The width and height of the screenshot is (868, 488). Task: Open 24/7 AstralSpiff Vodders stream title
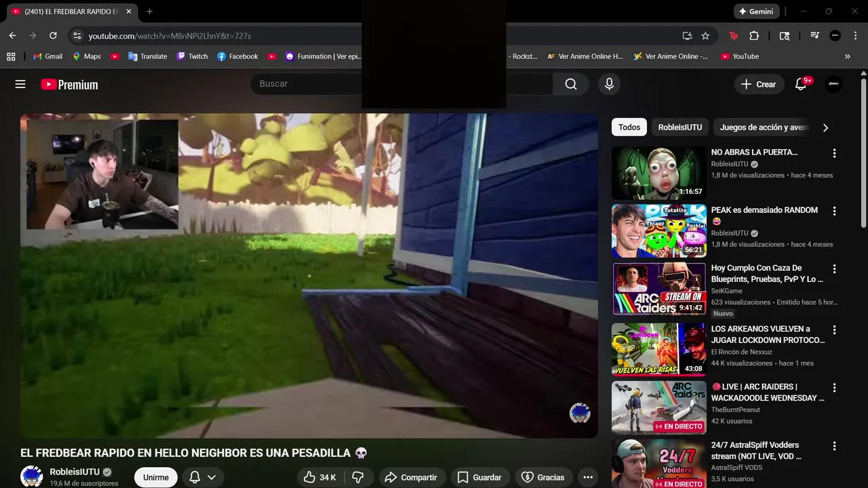tap(756, 451)
